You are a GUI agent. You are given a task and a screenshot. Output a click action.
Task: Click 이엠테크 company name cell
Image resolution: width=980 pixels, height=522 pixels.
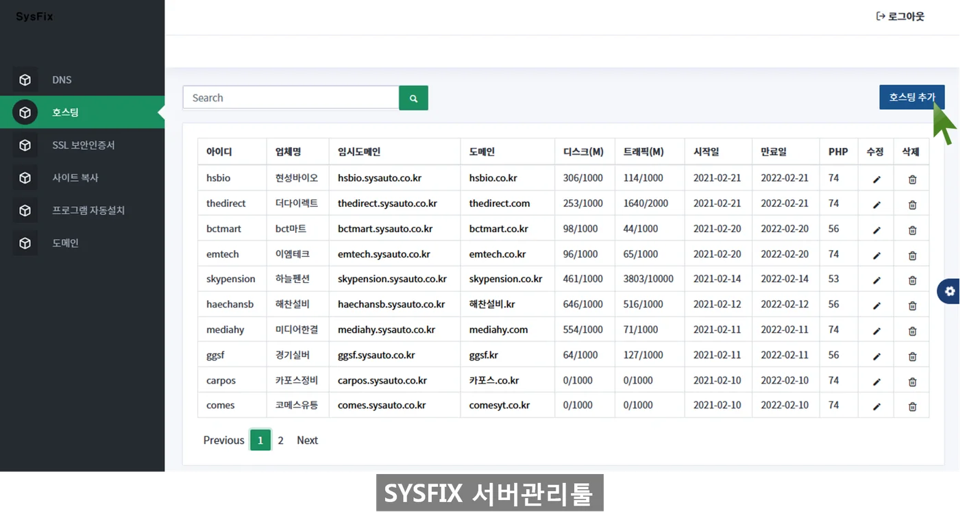tap(293, 254)
